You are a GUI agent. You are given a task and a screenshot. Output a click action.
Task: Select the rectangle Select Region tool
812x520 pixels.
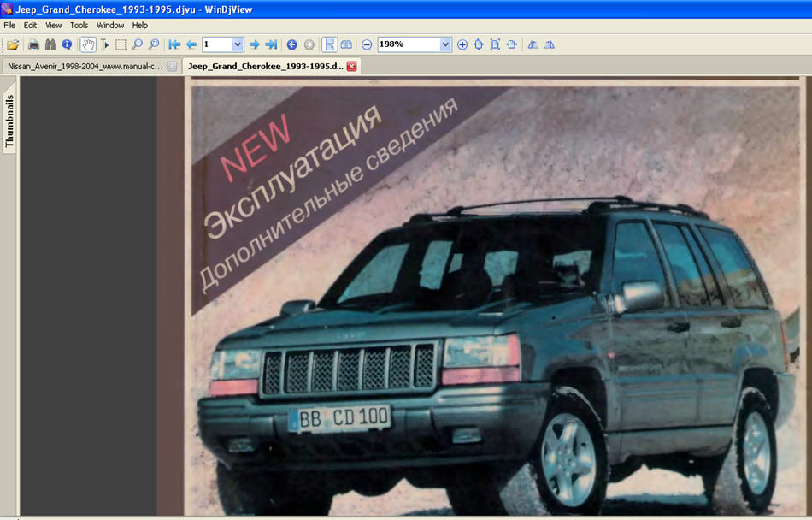[121, 45]
